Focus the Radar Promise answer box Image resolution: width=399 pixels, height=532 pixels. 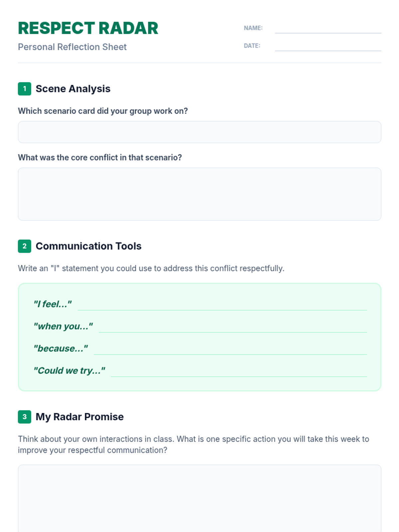pyautogui.click(x=199, y=498)
